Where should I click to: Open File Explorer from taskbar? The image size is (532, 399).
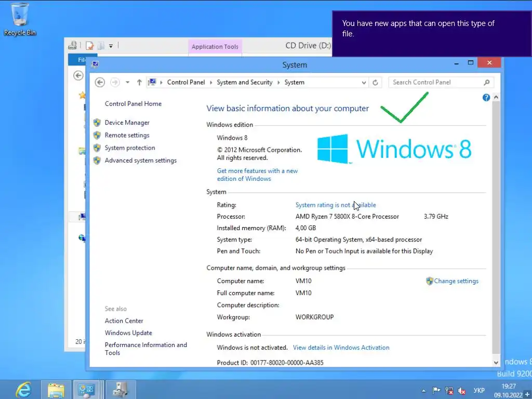click(x=56, y=390)
